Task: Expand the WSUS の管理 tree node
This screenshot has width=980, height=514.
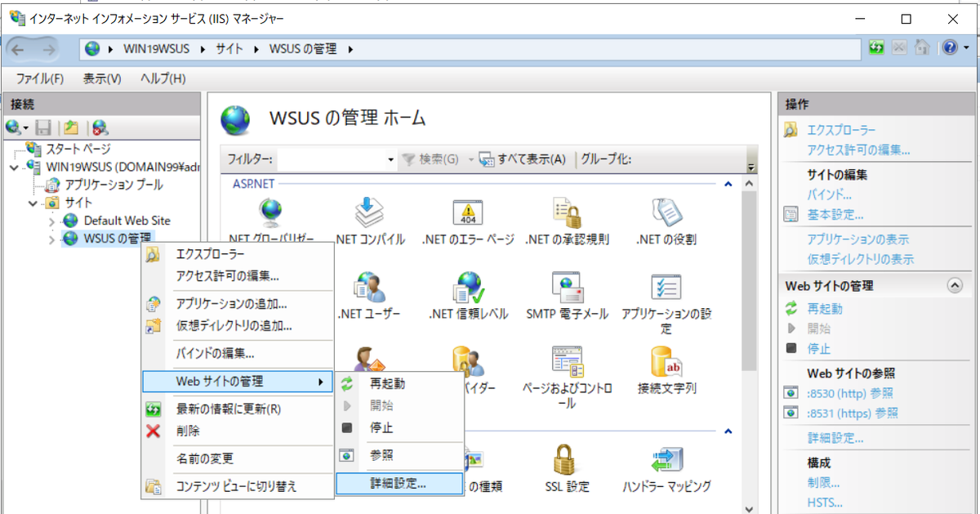Action: click(x=51, y=239)
